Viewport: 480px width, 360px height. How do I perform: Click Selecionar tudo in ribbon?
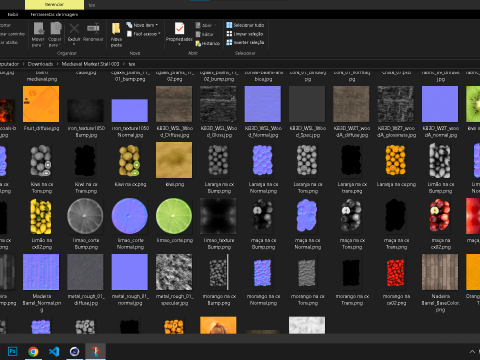245,25
